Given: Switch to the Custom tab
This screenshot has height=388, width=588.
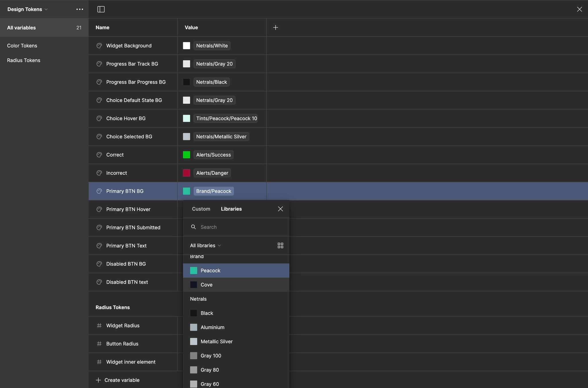Looking at the screenshot, I should (201, 209).
